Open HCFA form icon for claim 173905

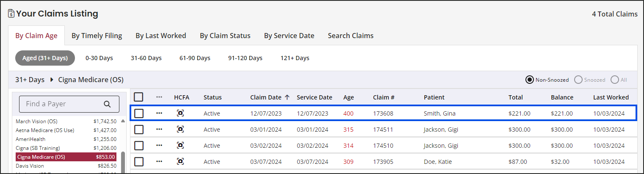pos(180,162)
